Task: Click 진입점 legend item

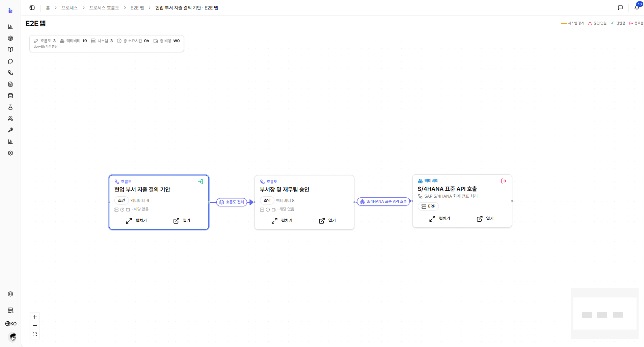Action: 618,23
